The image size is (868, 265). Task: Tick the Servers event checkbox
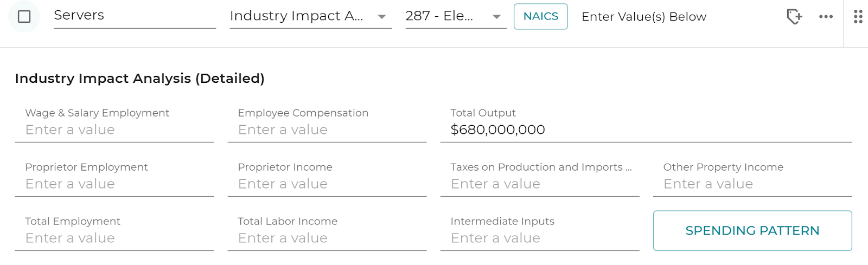[x=24, y=17]
